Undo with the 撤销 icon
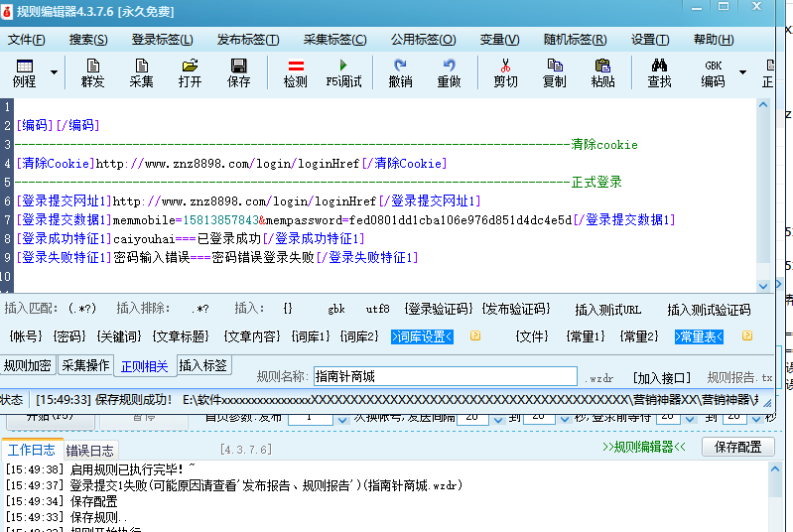This screenshot has width=793, height=532. tap(400, 72)
